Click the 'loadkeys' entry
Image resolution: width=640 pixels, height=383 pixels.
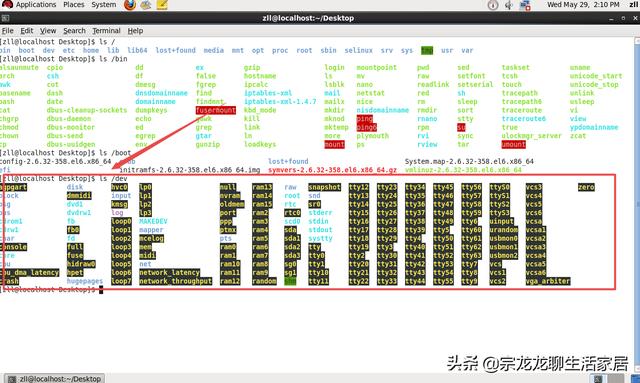260,145
